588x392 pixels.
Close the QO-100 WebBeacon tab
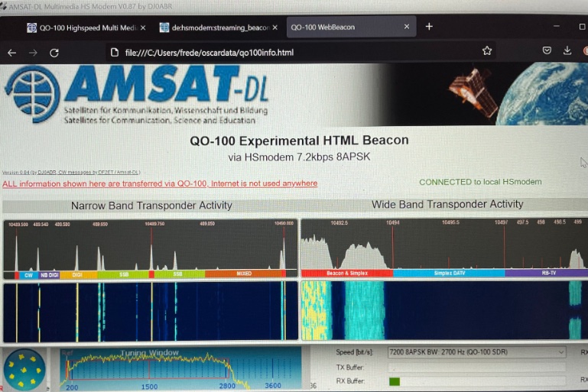[x=407, y=27]
